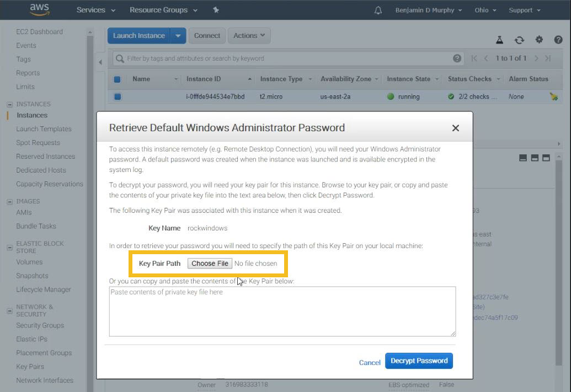Open Events in sidebar
Viewport: 571px width, 392px height.
pyautogui.click(x=26, y=46)
